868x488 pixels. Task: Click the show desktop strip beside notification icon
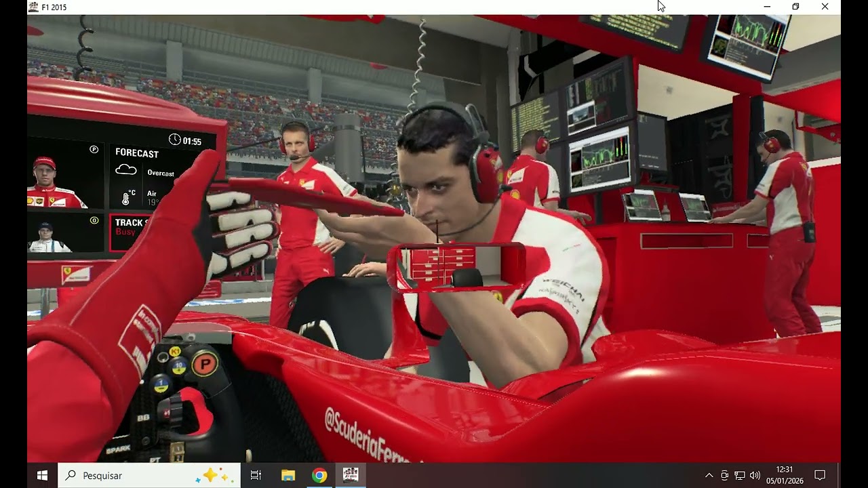click(x=839, y=476)
